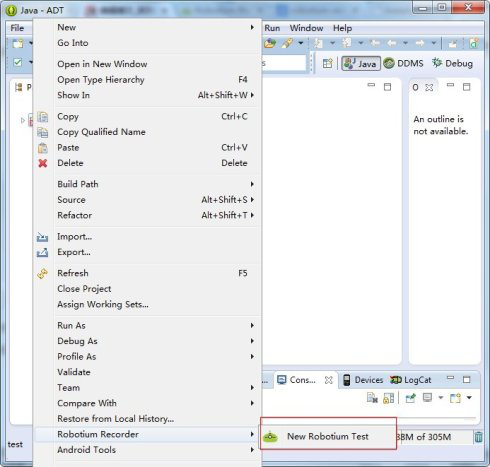This screenshot has height=467, width=490.
Task: Choose Robotium Recorder in context menu
Action: click(147, 434)
